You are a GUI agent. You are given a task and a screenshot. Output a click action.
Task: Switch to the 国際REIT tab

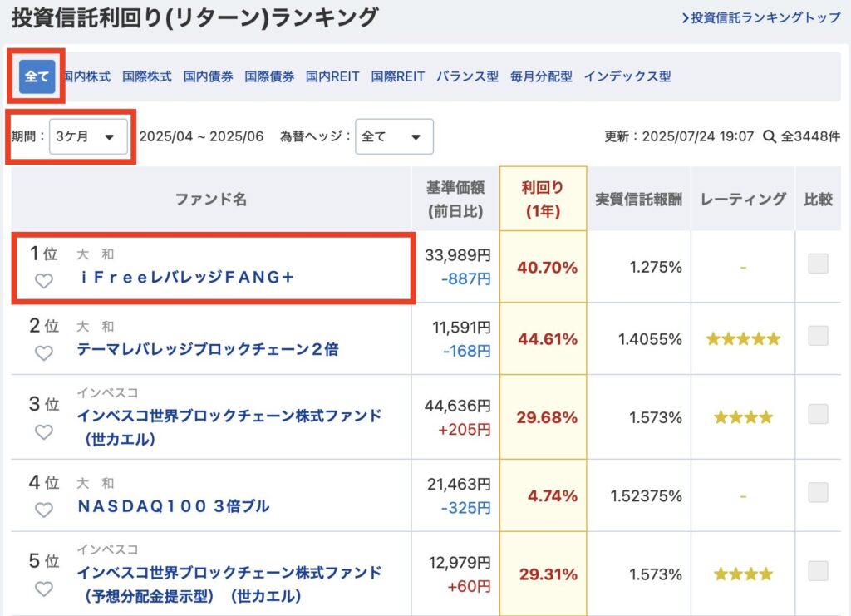pos(398,76)
